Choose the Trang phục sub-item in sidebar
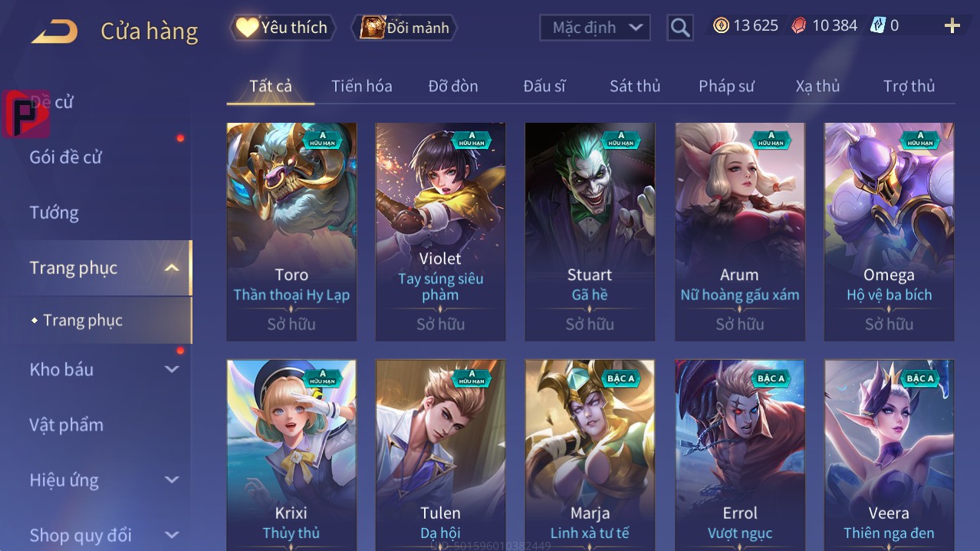980x551 pixels. (83, 320)
